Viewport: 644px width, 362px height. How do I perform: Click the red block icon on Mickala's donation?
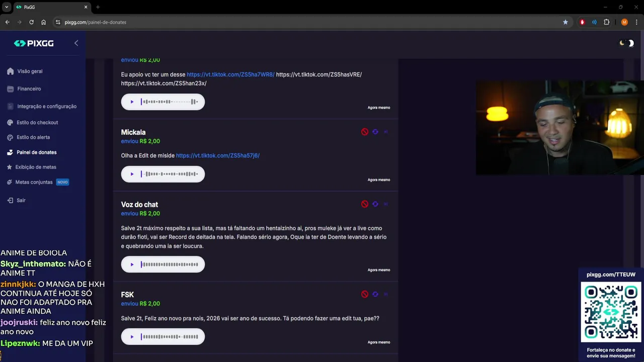click(x=365, y=132)
